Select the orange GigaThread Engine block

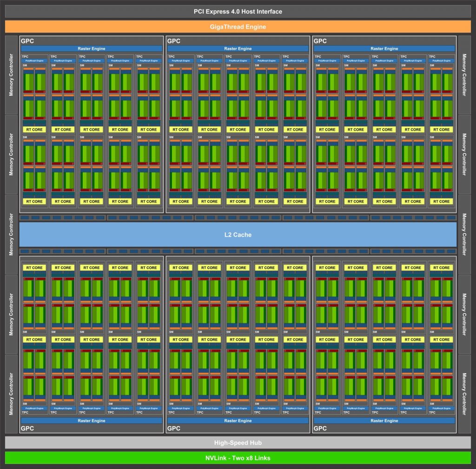pyautogui.click(x=238, y=26)
